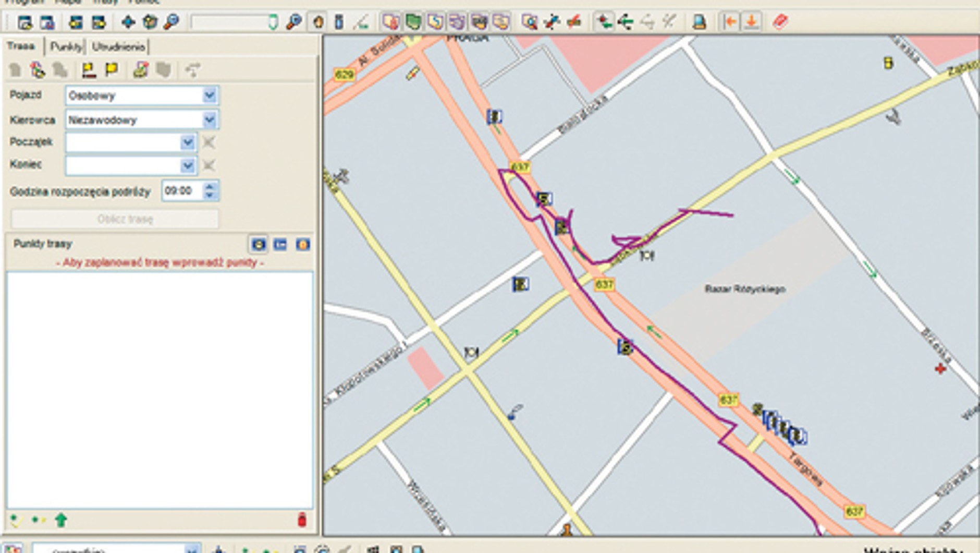Viewport: 980px width, 553px height.
Task: Click the find-on-map magnifier icon
Action: click(x=530, y=22)
